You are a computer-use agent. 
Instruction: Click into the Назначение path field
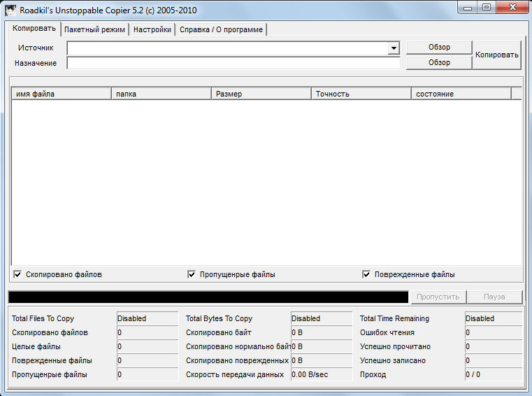tap(233, 63)
